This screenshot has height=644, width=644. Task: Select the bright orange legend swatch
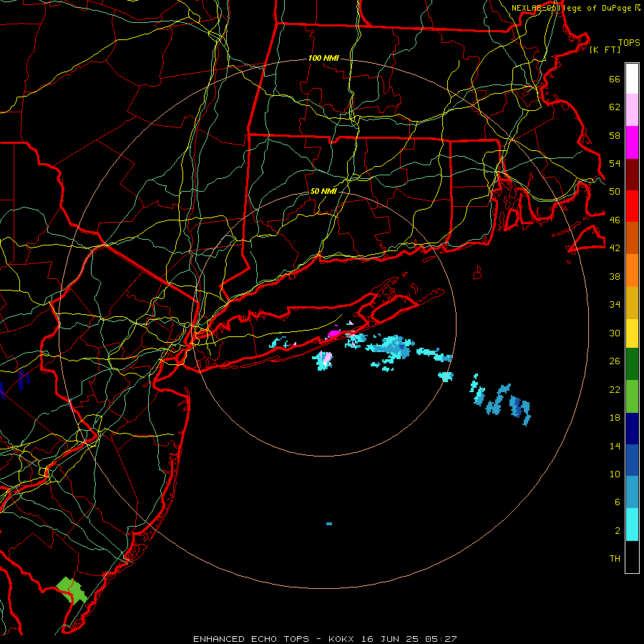(x=632, y=270)
